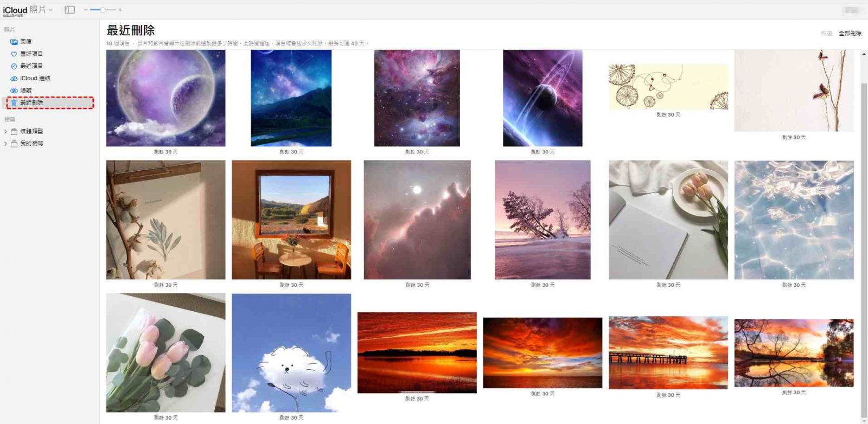The width and height of the screenshot is (868, 424).
Task: Click the zoom-out minus icon
Action: point(85,10)
